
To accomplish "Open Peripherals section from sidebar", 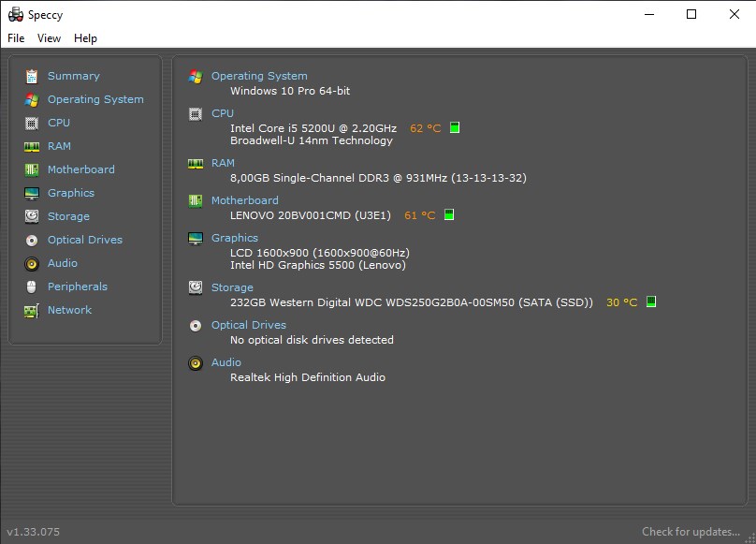I will (x=77, y=287).
